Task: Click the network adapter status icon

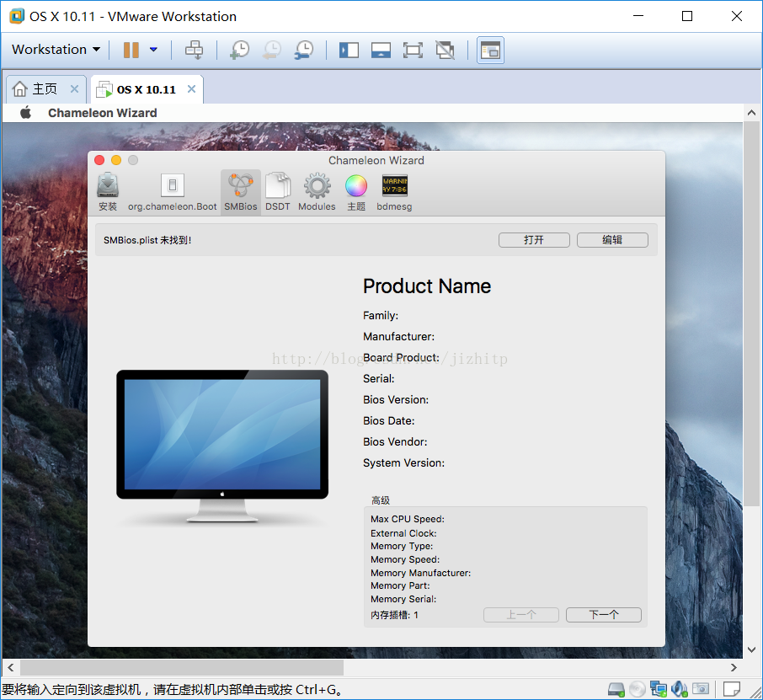Action: pos(659,689)
